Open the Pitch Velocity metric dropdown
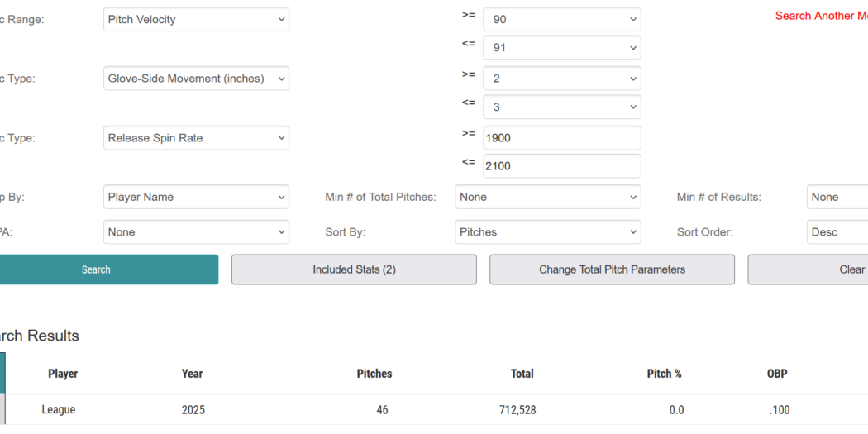The width and height of the screenshot is (868, 434). tap(197, 20)
